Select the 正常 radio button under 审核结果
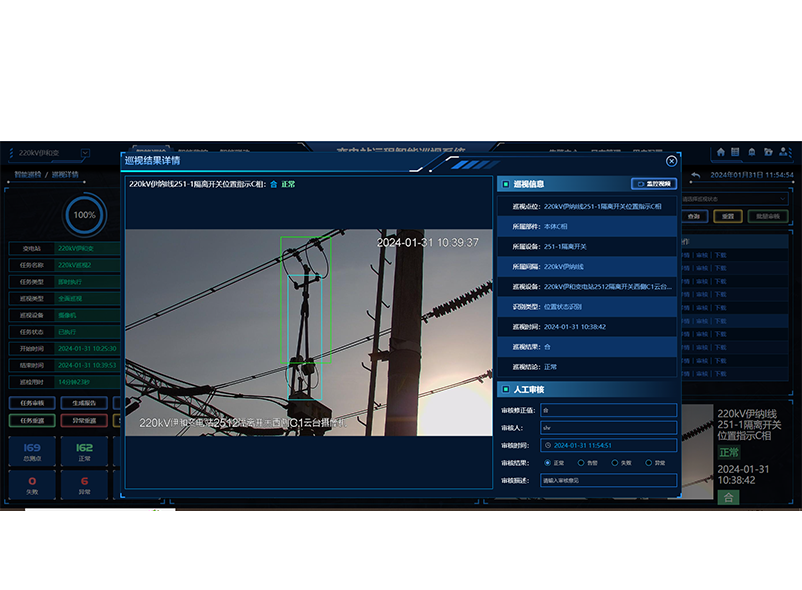The width and height of the screenshot is (802, 590). click(547, 462)
